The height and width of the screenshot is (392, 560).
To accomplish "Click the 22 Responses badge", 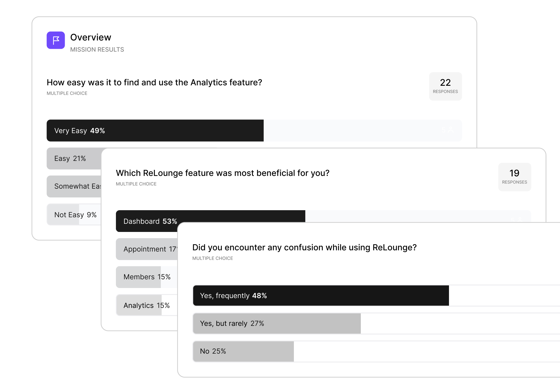I will click(x=445, y=86).
